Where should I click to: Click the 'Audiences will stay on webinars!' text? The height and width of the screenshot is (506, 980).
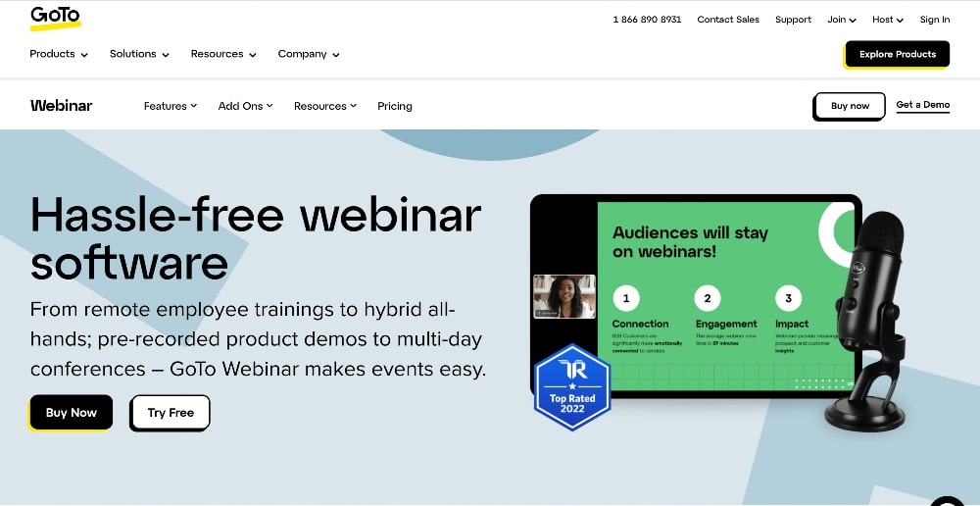tap(690, 242)
